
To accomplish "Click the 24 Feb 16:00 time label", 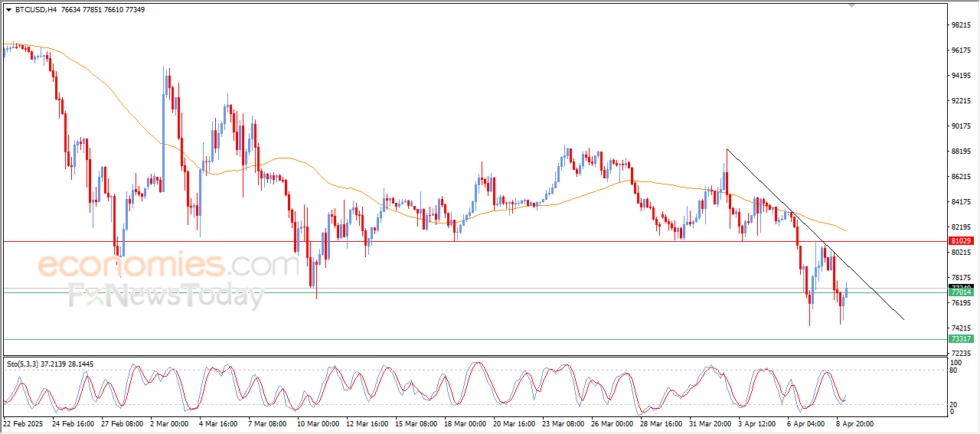I will pos(73,423).
